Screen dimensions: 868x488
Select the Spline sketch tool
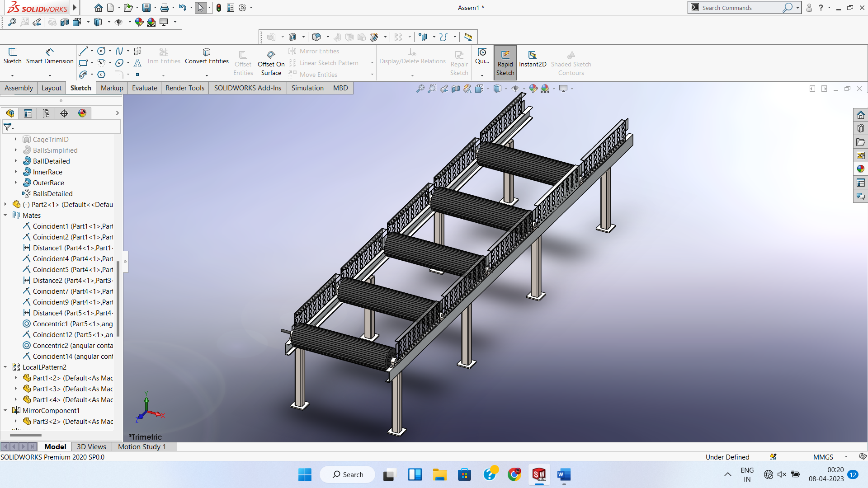click(x=119, y=51)
